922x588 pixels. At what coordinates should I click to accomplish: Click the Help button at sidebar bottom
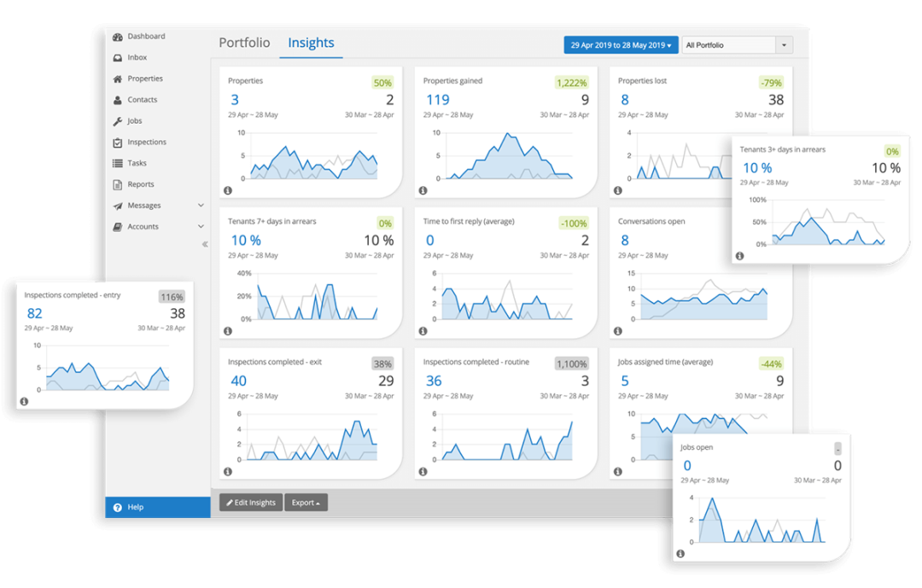(x=158, y=508)
